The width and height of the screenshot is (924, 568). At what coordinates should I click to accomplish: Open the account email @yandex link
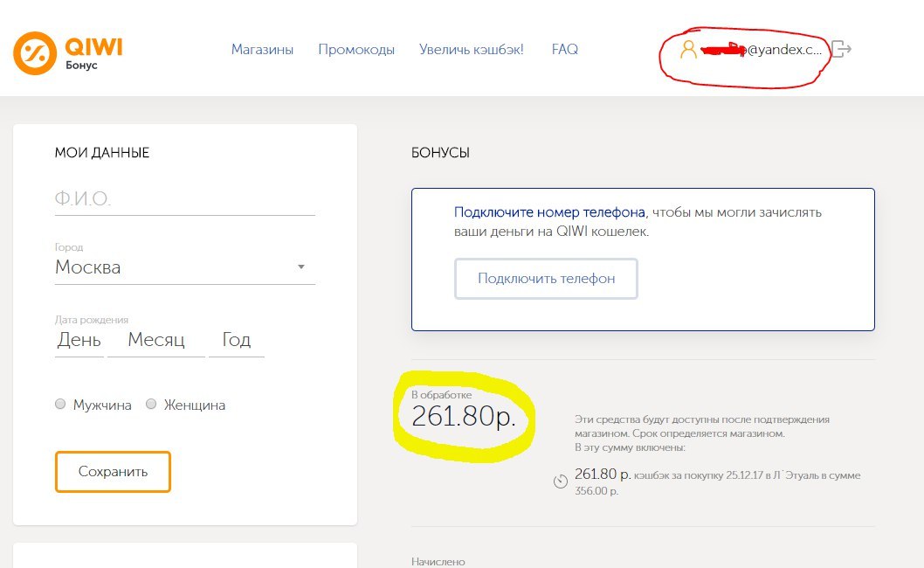(761, 50)
